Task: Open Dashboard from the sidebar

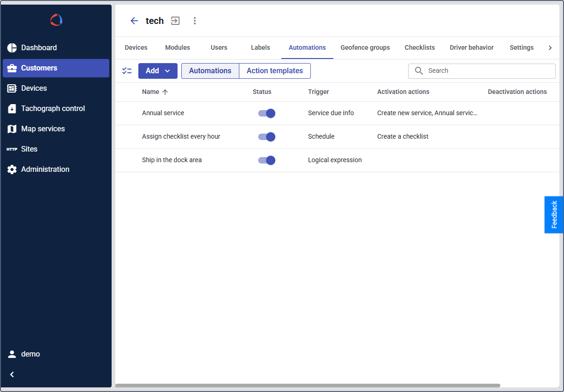Action: pyautogui.click(x=39, y=48)
